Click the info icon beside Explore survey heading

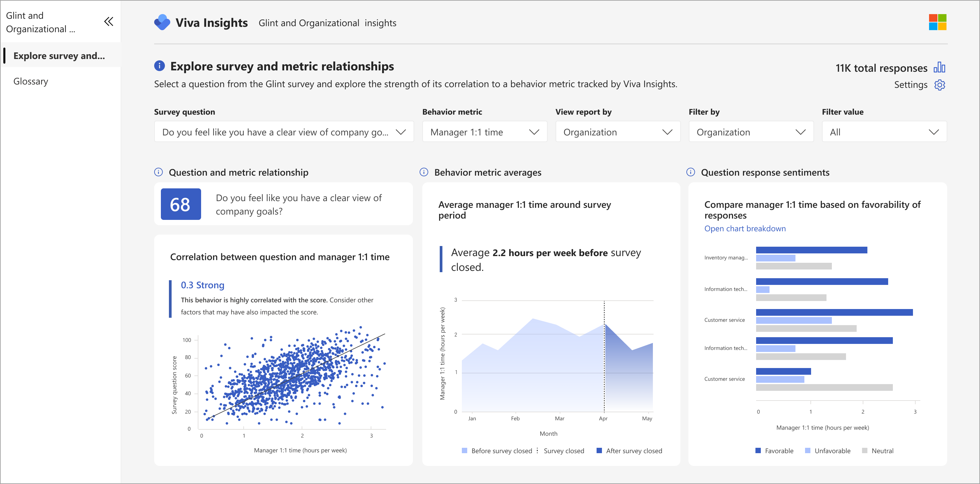(x=160, y=66)
